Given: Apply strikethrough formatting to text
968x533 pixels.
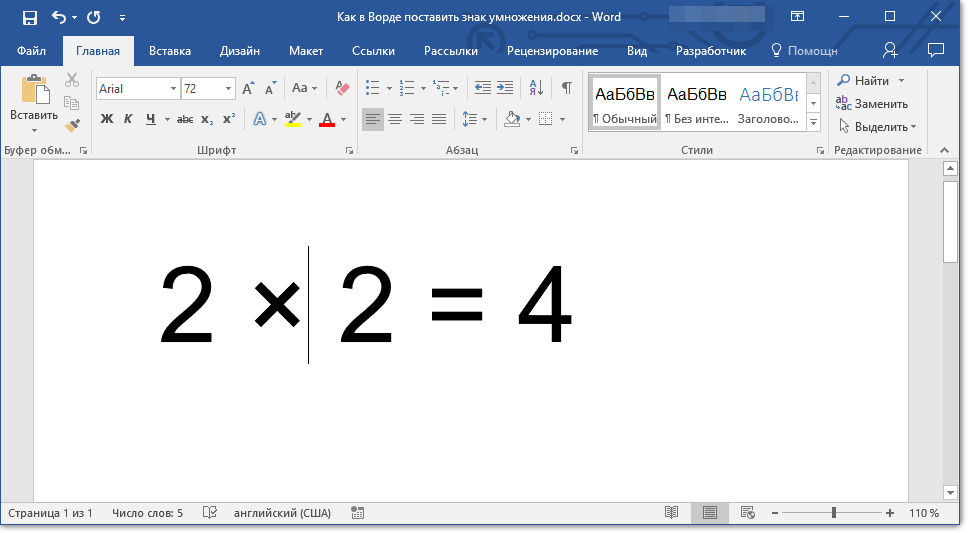Looking at the screenshot, I should (184, 119).
